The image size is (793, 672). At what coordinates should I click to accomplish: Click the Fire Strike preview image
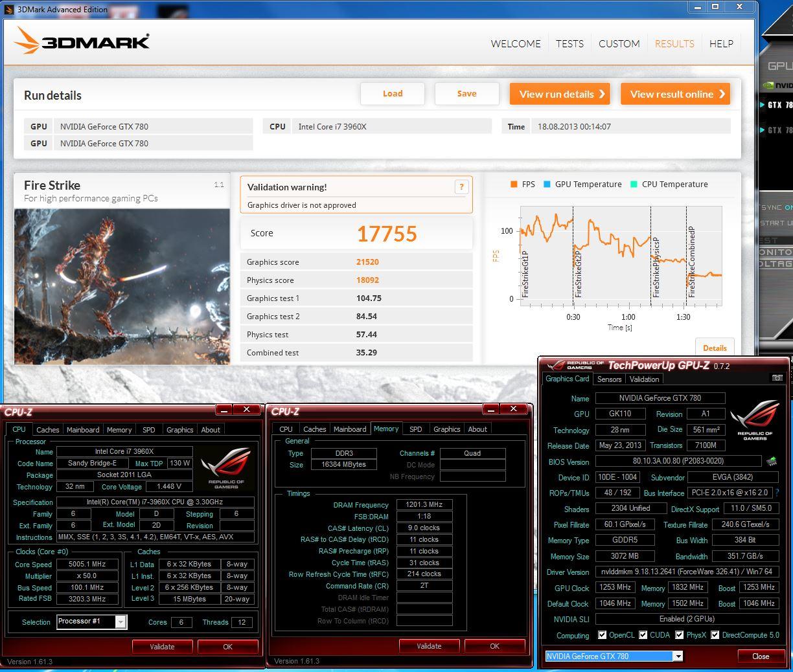(x=122, y=286)
